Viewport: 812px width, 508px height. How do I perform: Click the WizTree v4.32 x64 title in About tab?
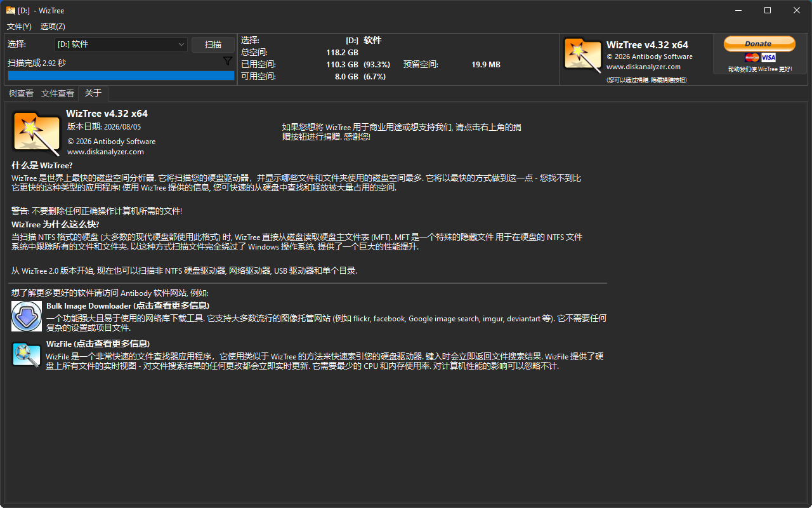pyautogui.click(x=107, y=113)
